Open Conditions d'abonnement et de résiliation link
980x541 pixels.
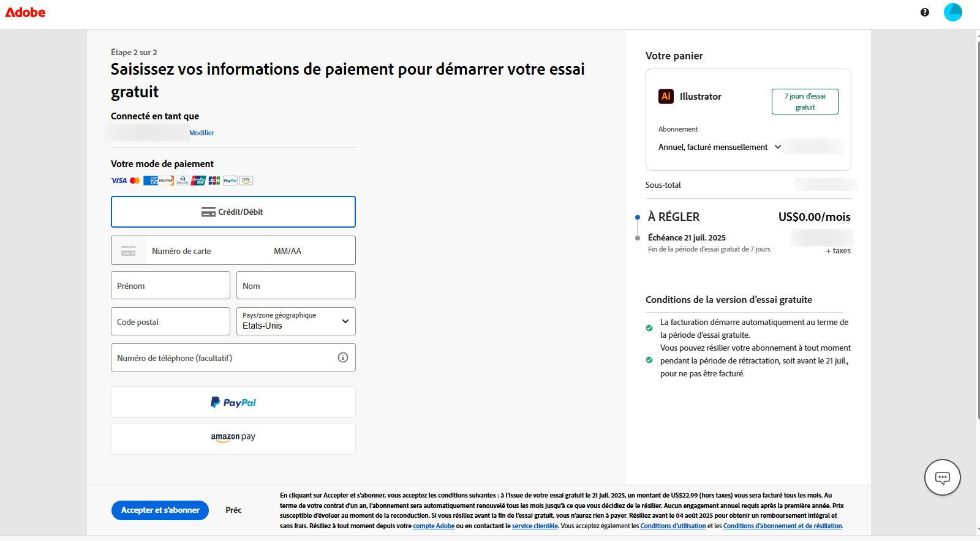point(783,526)
